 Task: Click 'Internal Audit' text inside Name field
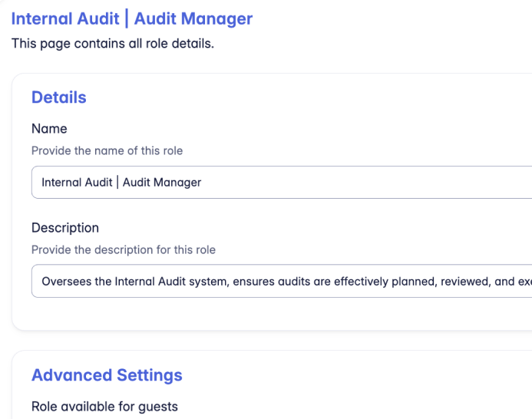click(x=71, y=183)
